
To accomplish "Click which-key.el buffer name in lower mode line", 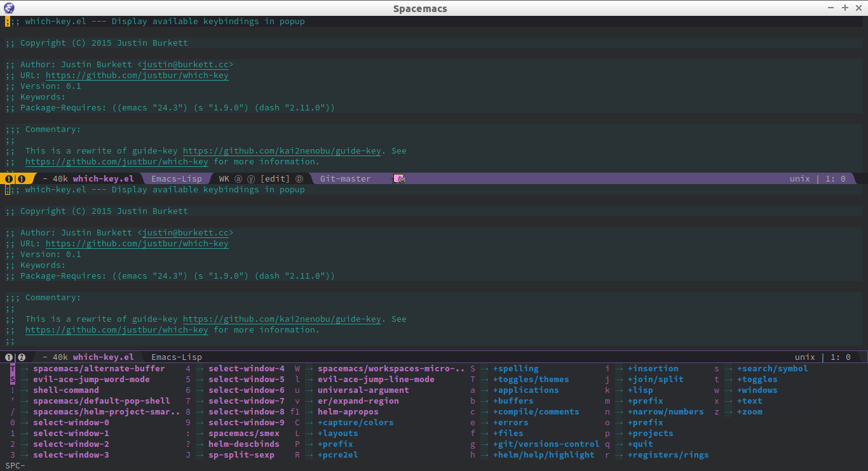I will pos(104,357).
